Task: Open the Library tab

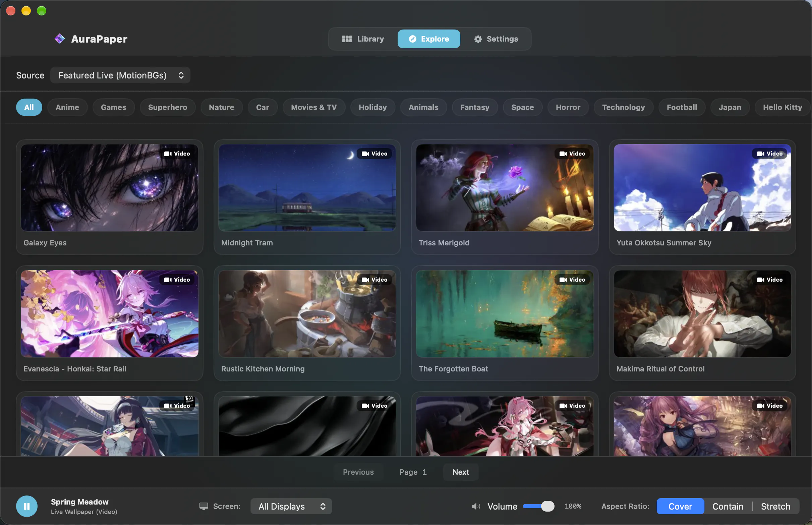Action: (363, 39)
